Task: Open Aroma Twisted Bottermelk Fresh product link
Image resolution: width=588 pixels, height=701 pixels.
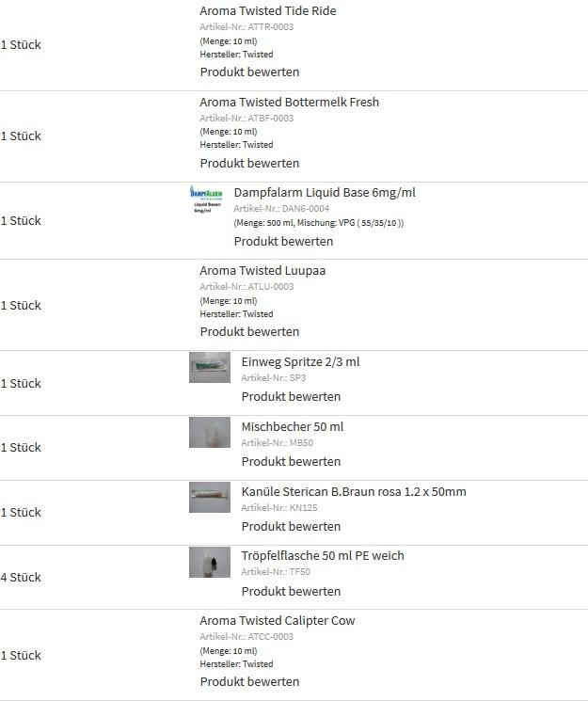Action: coord(290,102)
